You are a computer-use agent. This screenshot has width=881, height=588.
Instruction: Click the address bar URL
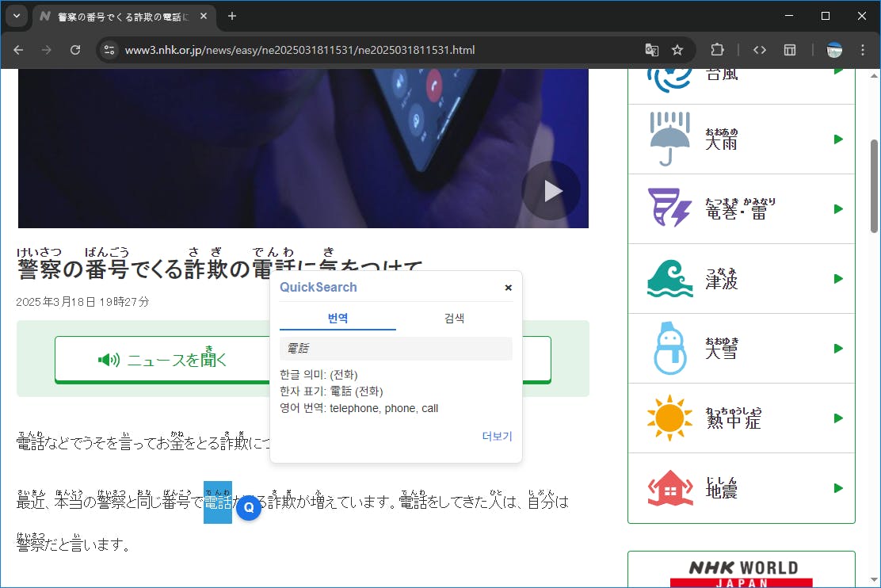(x=299, y=50)
